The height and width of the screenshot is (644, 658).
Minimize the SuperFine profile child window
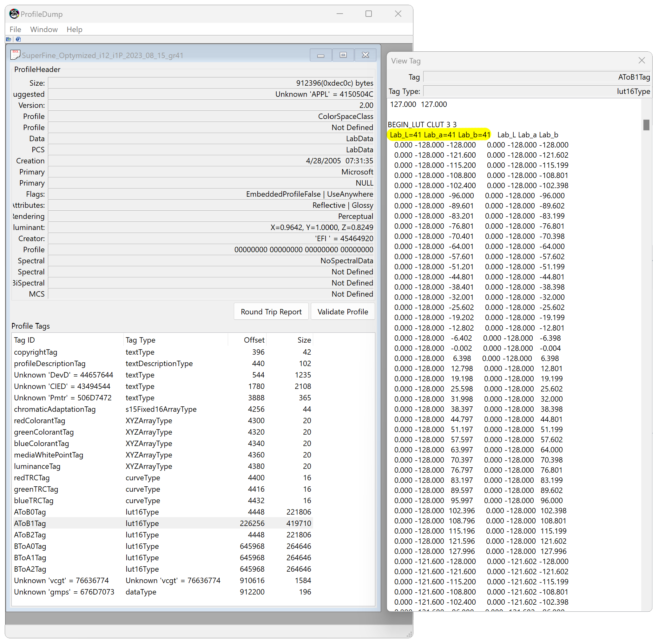(321, 55)
